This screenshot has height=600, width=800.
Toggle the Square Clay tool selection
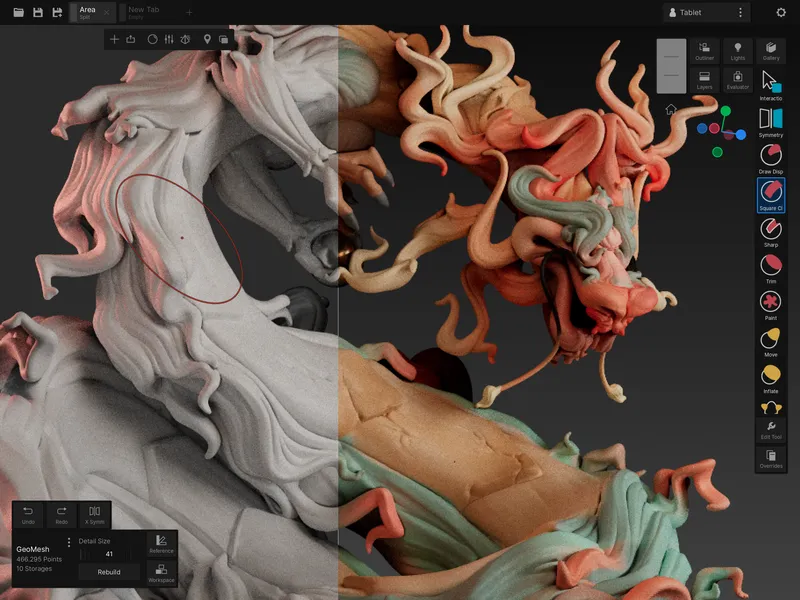pos(770,195)
